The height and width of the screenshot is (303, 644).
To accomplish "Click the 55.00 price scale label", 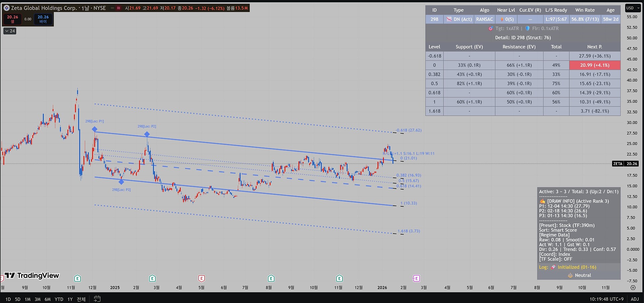I will coord(632,17).
